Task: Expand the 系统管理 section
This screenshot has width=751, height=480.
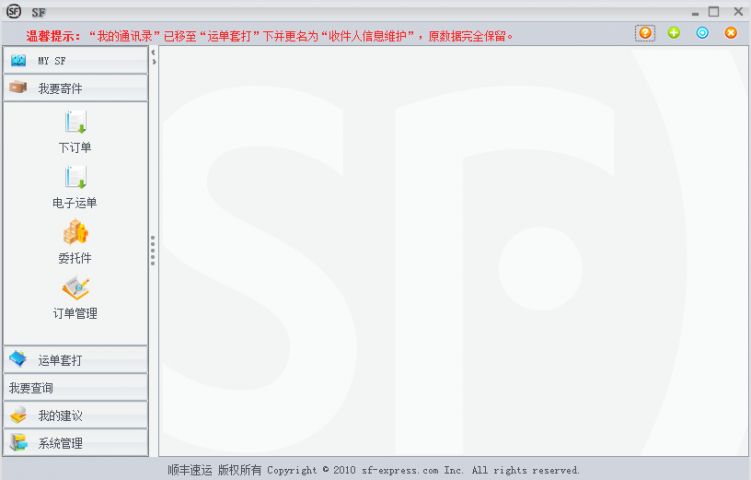Action: (x=75, y=443)
